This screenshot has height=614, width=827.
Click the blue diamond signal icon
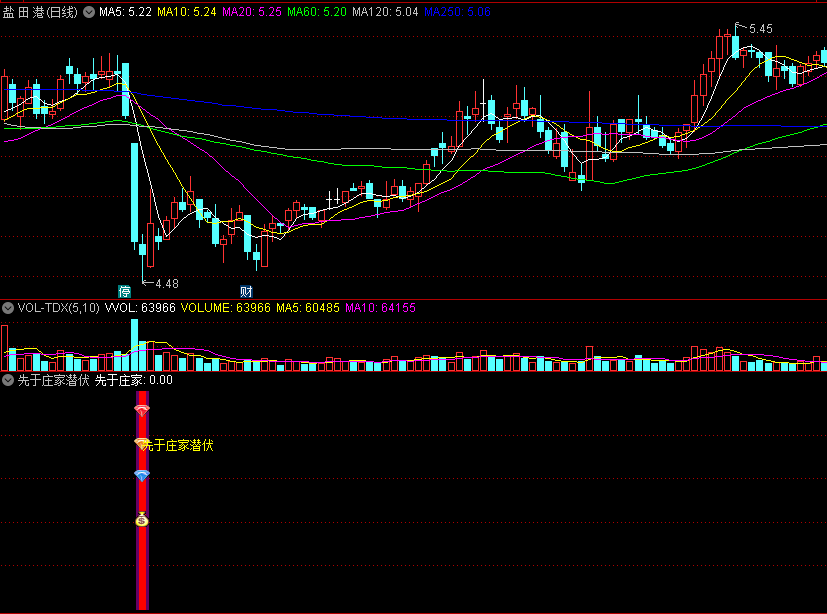142,475
